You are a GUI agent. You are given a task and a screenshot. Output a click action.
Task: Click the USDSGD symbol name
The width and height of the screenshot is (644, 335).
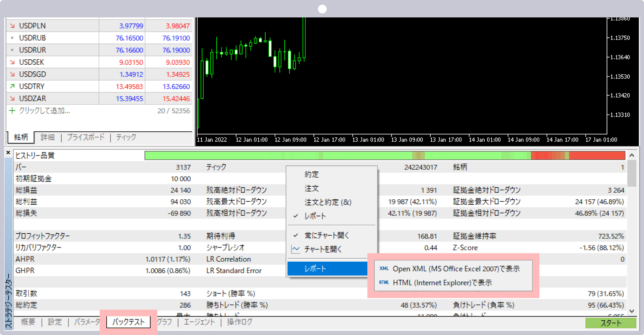(33, 74)
